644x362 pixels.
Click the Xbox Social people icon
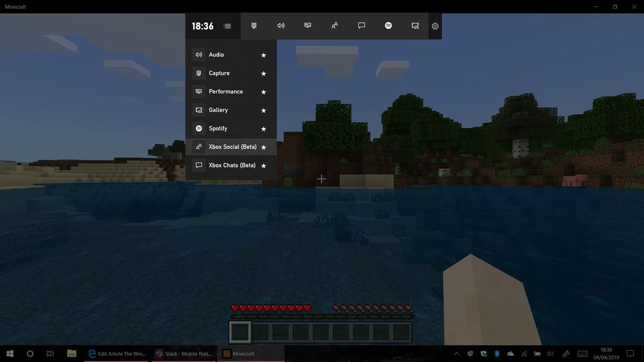[x=334, y=25]
